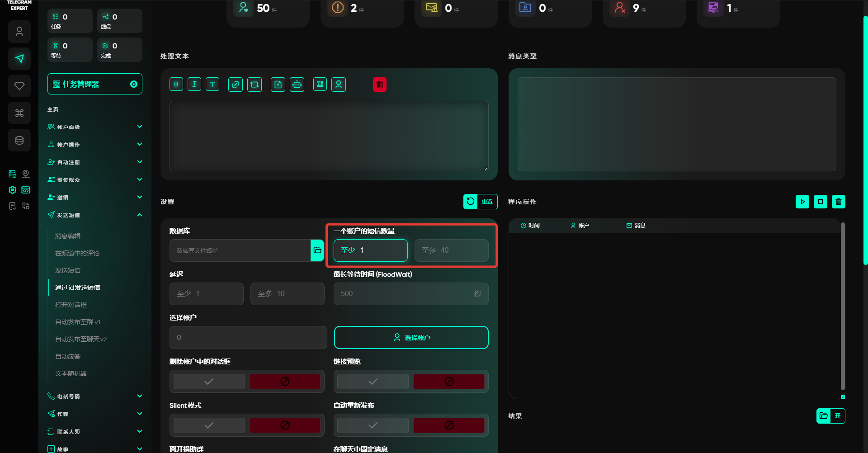Click the stop program square icon
This screenshot has height=453, width=868.
tap(821, 202)
